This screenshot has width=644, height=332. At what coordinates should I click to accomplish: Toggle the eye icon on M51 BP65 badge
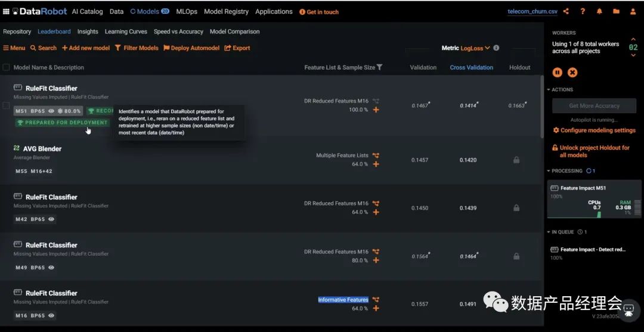click(51, 111)
